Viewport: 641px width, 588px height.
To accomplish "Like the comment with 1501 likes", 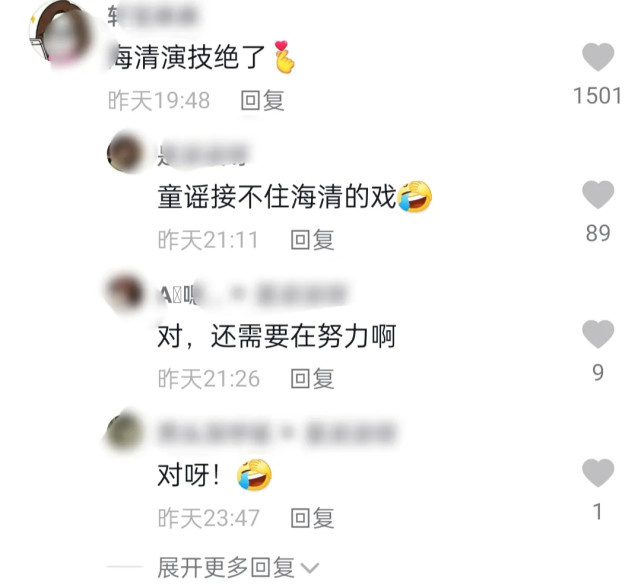I will tap(598, 56).
